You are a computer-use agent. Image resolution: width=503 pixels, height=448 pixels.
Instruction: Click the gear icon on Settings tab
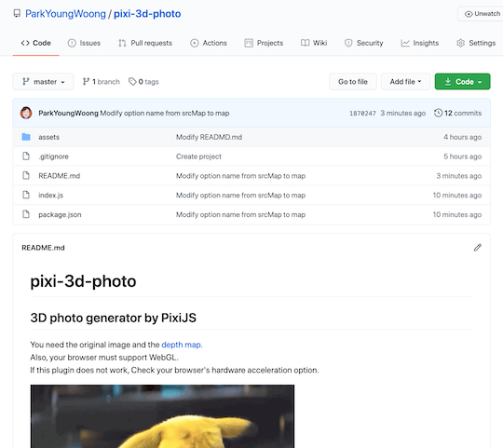461,43
